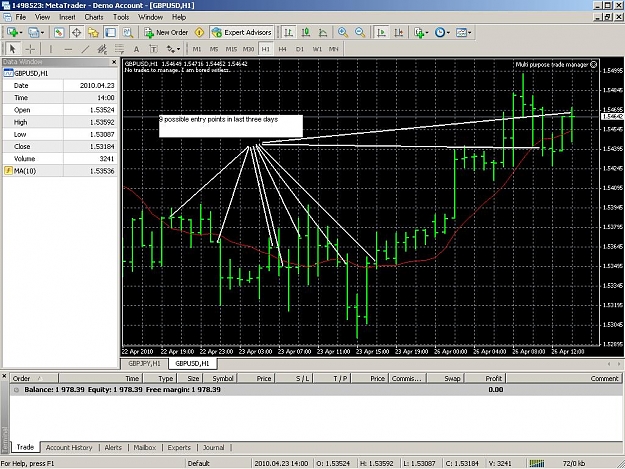Image resolution: width=625 pixels, height=469 pixels.
Task: Toggle Chart Shift icon
Action: click(x=399, y=33)
